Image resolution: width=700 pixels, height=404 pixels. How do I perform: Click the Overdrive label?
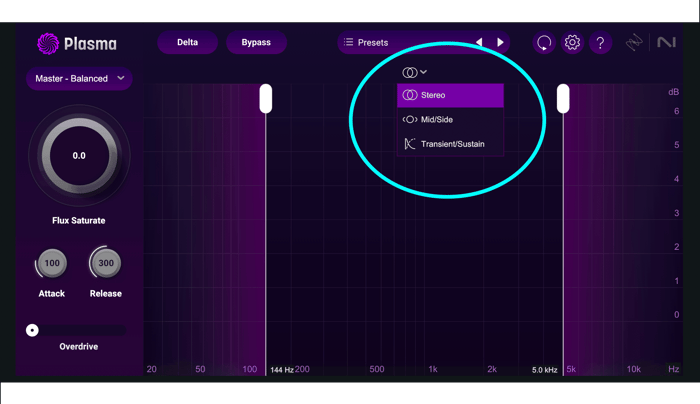pyautogui.click(x=79, y=346)
